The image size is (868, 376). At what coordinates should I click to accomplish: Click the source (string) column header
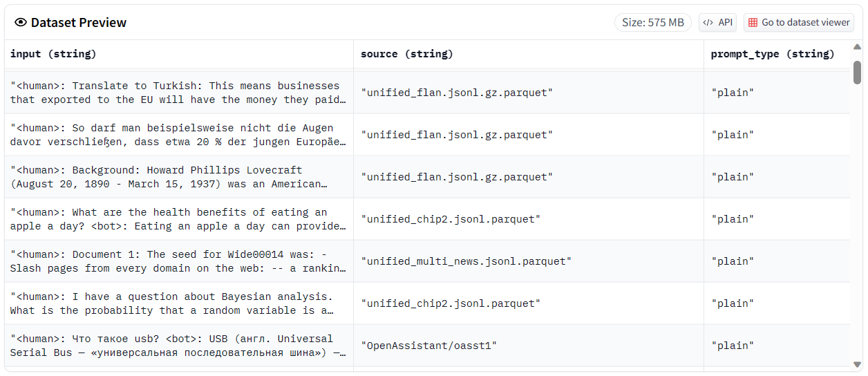(407, 54)
